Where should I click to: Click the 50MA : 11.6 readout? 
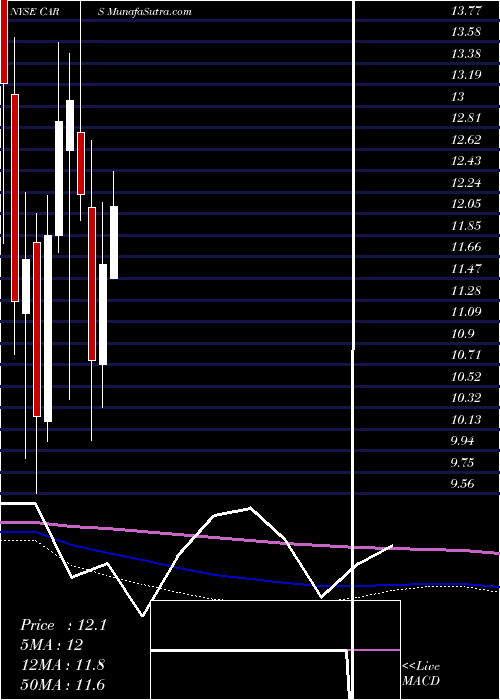[63, 684]
